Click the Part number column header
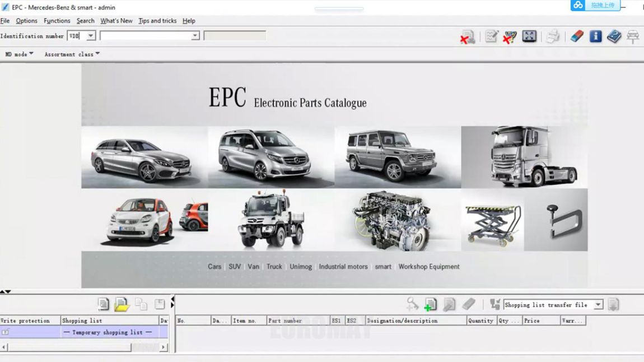Viewport: 644px width, 362px height. pos(298,321)
